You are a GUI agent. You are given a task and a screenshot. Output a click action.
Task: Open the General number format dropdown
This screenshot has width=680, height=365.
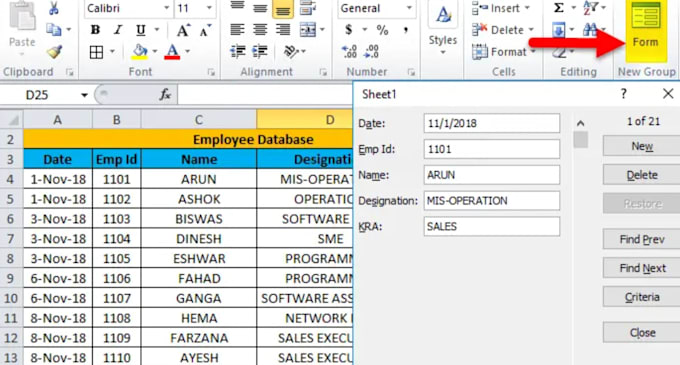tap(409, 8)
